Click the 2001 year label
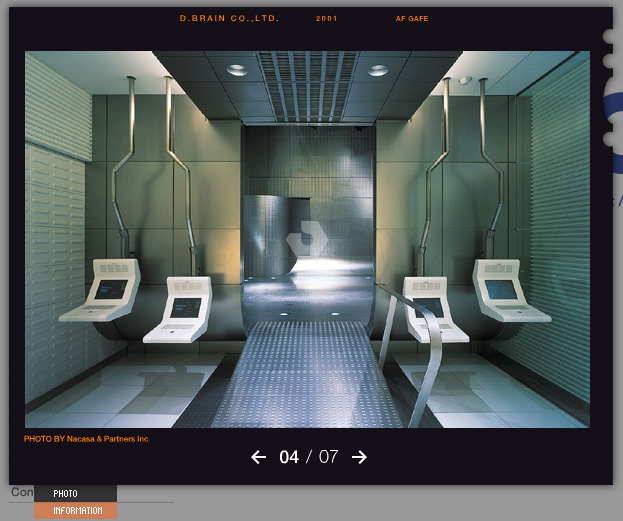 click(327, 19)
